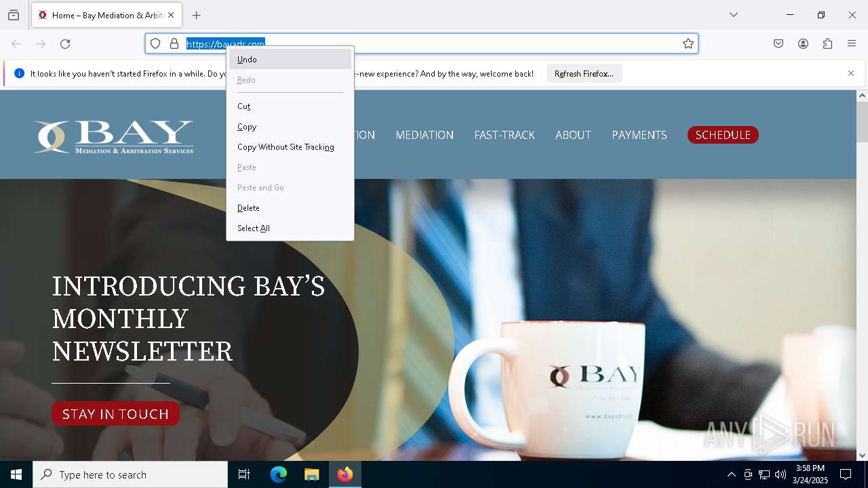Viewport: 868px width, 488px height.
Task: Bookmark this page with star icon
Action: (x=688, y=43)
